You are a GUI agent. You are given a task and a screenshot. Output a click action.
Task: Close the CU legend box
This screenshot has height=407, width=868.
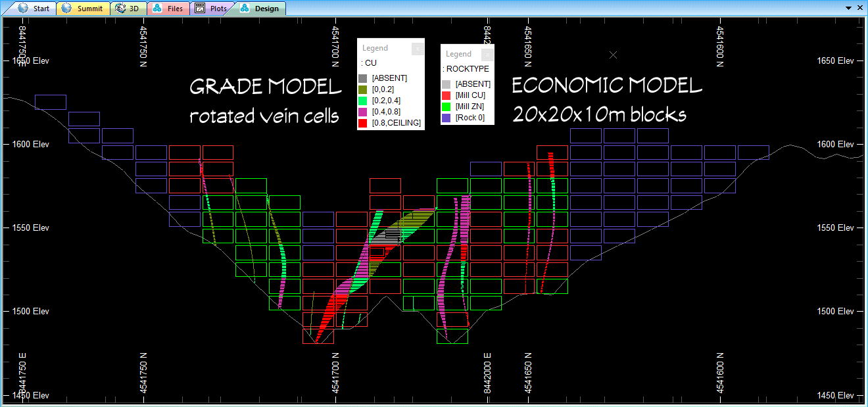point(418,49)
